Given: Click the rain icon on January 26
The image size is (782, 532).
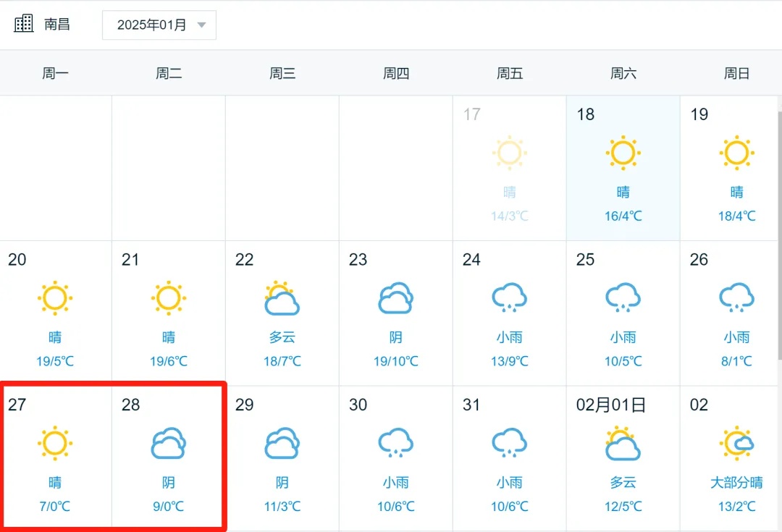Looking at the screenshot, I should point(736,297).
